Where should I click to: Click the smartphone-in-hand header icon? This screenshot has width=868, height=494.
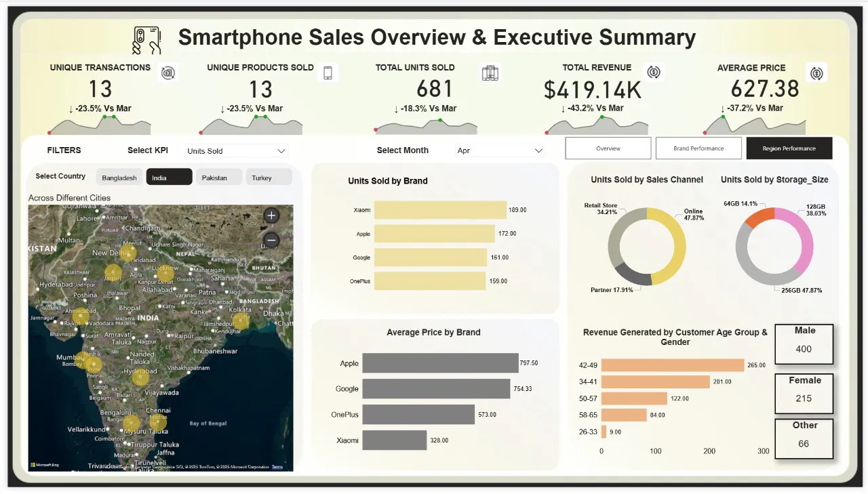coord(146,40)
